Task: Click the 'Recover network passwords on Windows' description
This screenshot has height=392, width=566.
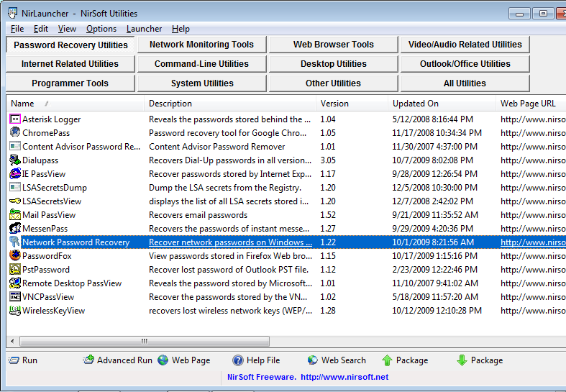Action: tap(230, 242)
